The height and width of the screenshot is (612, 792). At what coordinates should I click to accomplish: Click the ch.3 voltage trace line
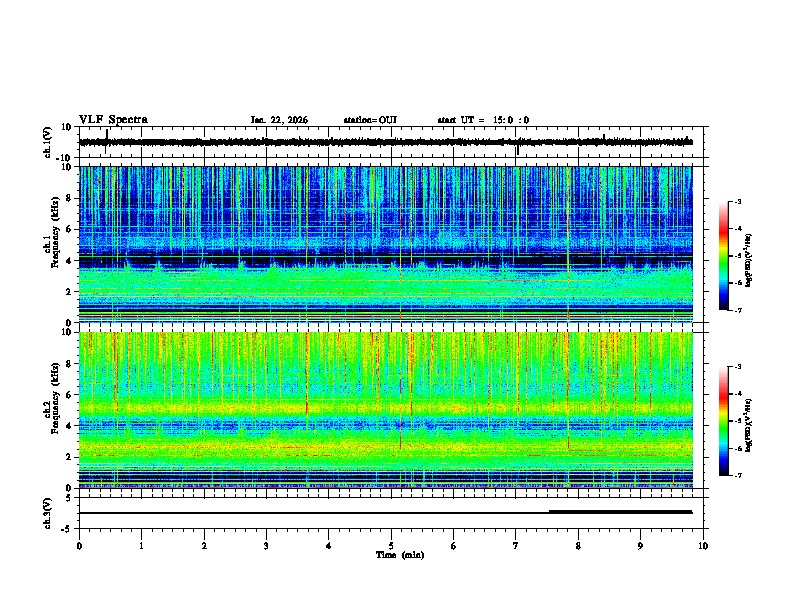tap(385, 513)
